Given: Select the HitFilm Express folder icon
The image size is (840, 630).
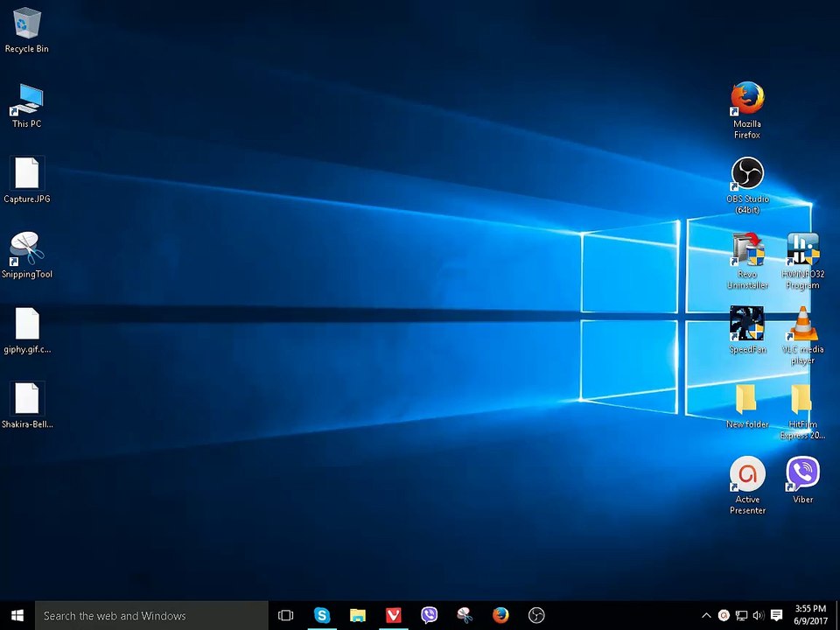Looking at the screenshot, I should [802, 411].
